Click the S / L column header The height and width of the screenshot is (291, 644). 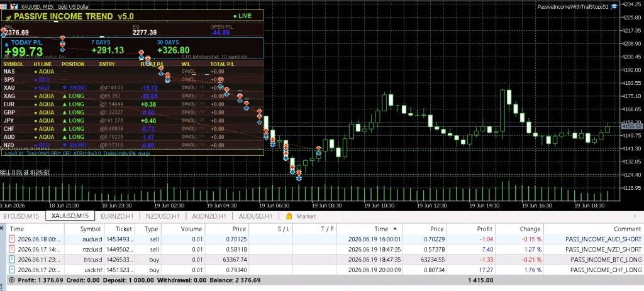(x=270, y=229)
